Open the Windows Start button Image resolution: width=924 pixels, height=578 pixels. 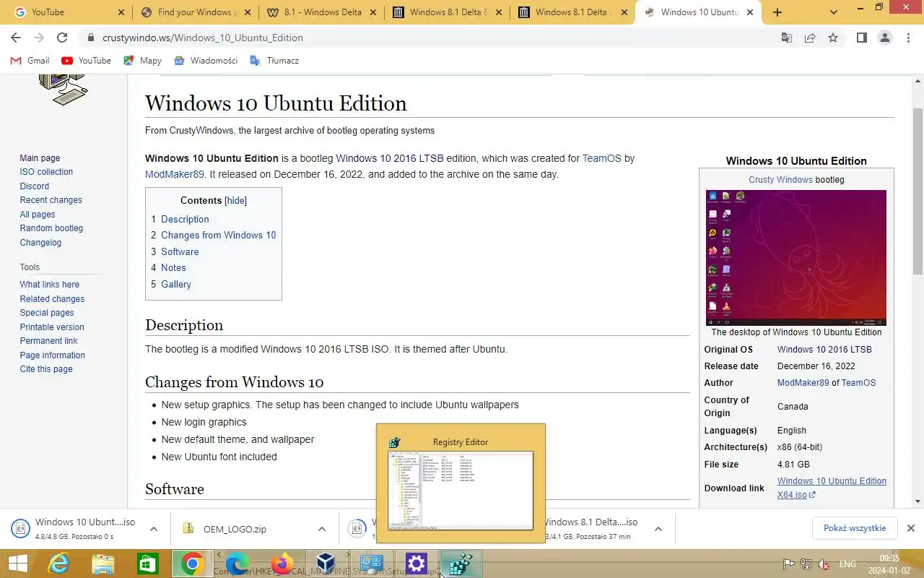tap(17, 564)
